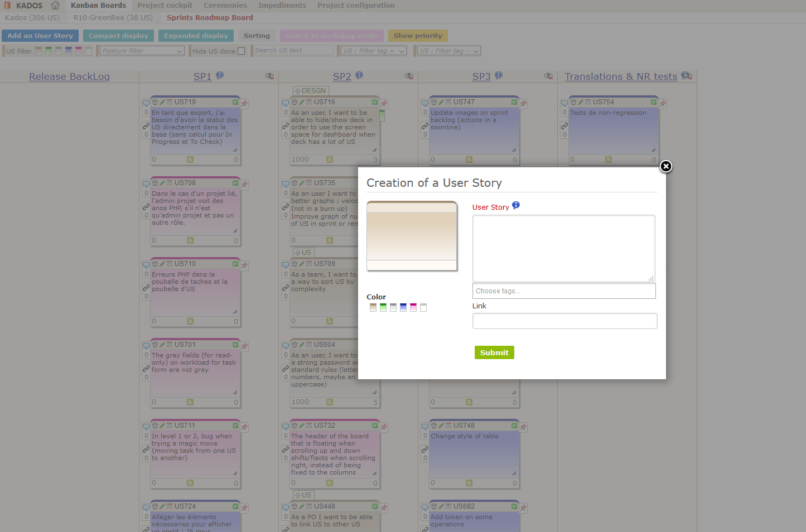Click the trash icon on US754 card

point(573,102)
